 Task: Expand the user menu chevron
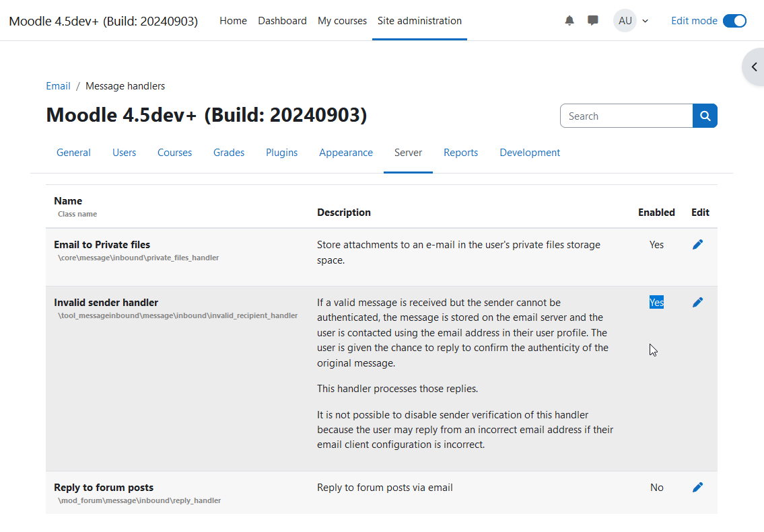645,21
